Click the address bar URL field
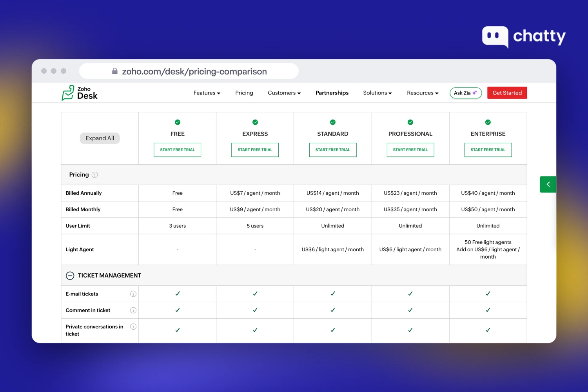Image resolution: width=588 pixels, height=392 pixels. tap(189, 71)
